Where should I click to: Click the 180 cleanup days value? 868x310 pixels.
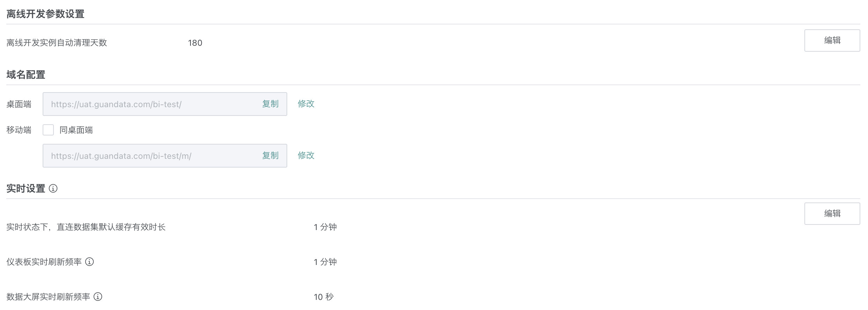(195, 43)
